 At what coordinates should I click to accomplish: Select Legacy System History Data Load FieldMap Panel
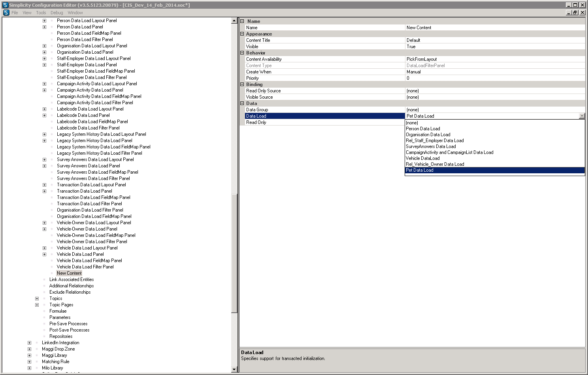104,147
